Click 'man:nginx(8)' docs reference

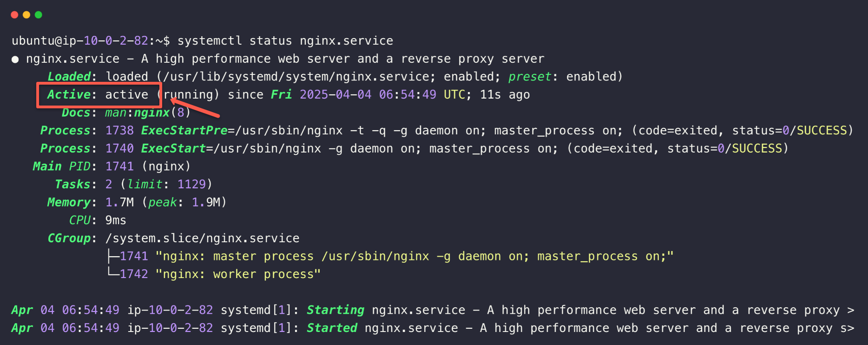[148, 113]
